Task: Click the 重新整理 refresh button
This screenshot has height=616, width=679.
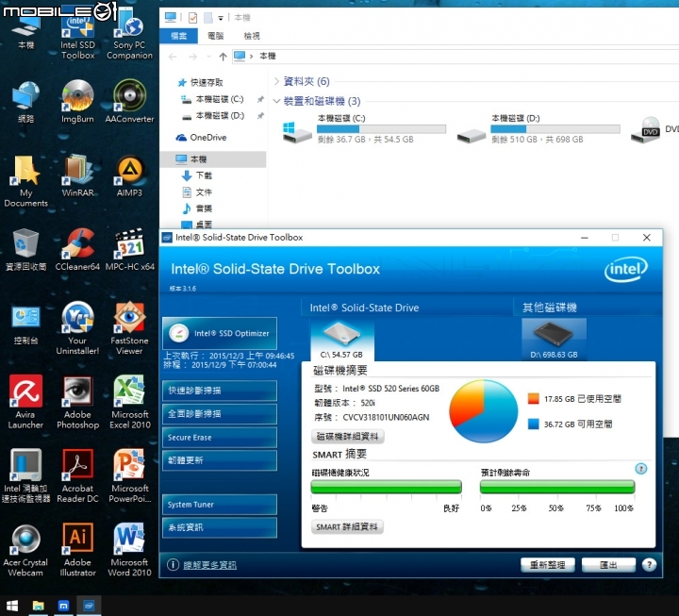Action: tap(547, 565)
